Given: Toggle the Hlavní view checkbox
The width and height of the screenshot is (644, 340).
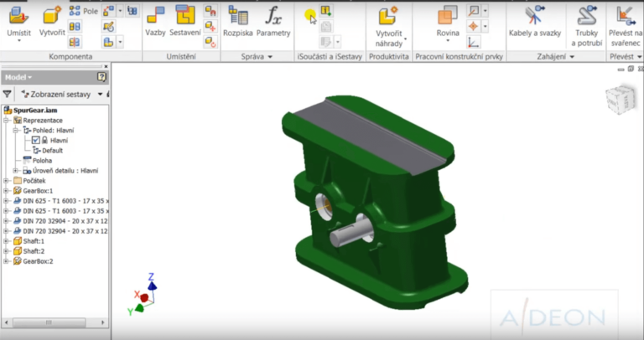Looking at the screenshot, I should click(x=36, y=140).
